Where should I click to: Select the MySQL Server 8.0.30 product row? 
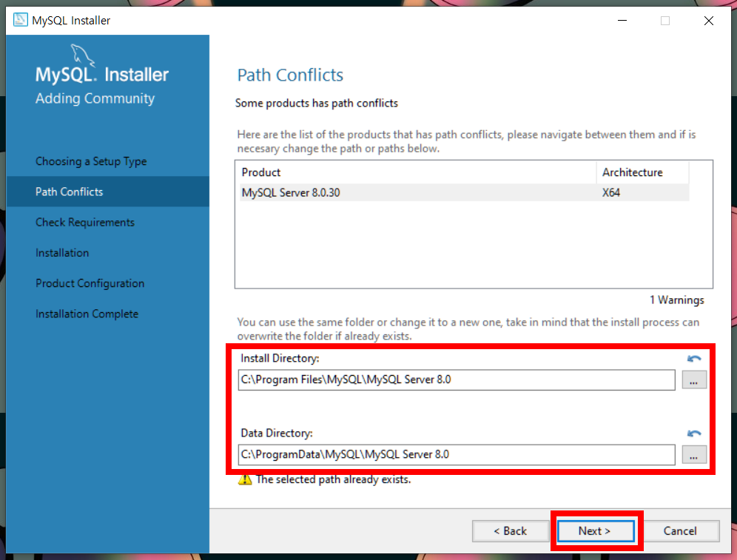(x=465, y=192)
